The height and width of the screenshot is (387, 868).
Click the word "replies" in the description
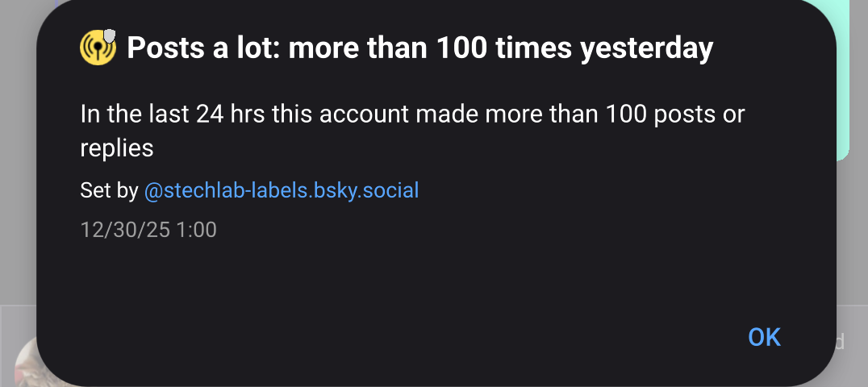(117, 148)
